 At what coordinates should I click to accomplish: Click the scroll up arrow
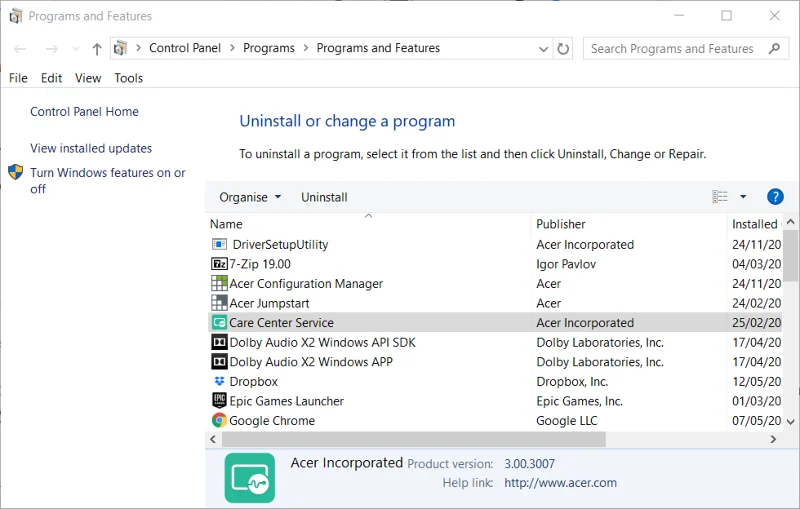click(x=791, y=221)
